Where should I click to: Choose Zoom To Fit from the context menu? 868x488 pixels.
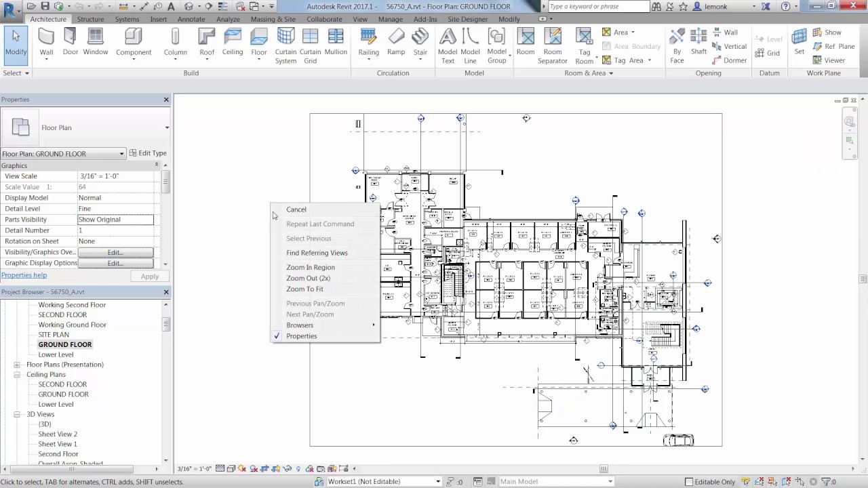(x=304, y=289)
